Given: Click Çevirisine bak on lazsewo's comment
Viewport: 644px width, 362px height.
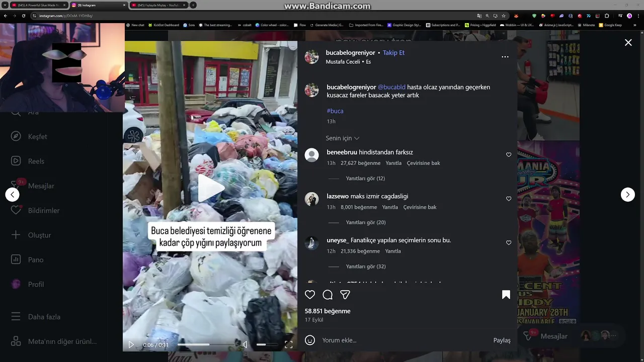Looking at the screenshot, I should click(x=420, y=207).
